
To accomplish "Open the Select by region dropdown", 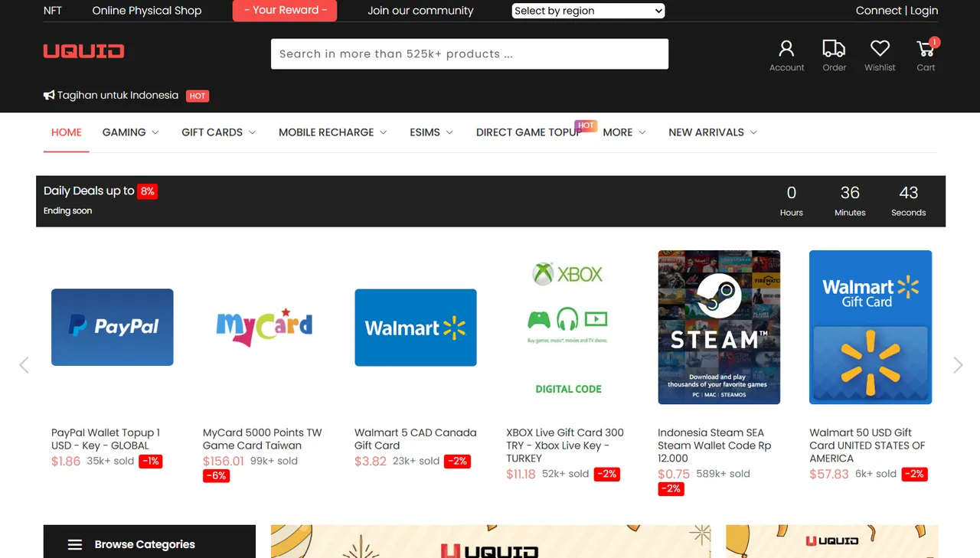I will pos(588,11).
